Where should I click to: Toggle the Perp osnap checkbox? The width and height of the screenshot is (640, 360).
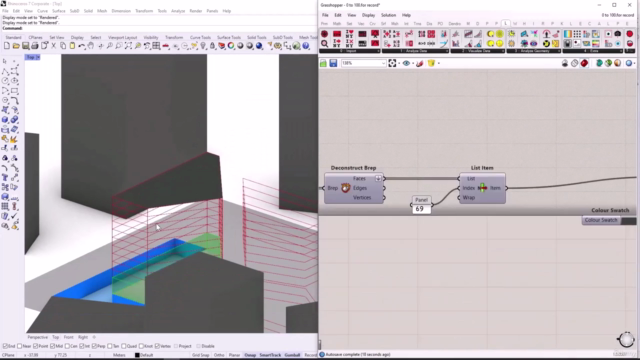(x=94, y=346)
